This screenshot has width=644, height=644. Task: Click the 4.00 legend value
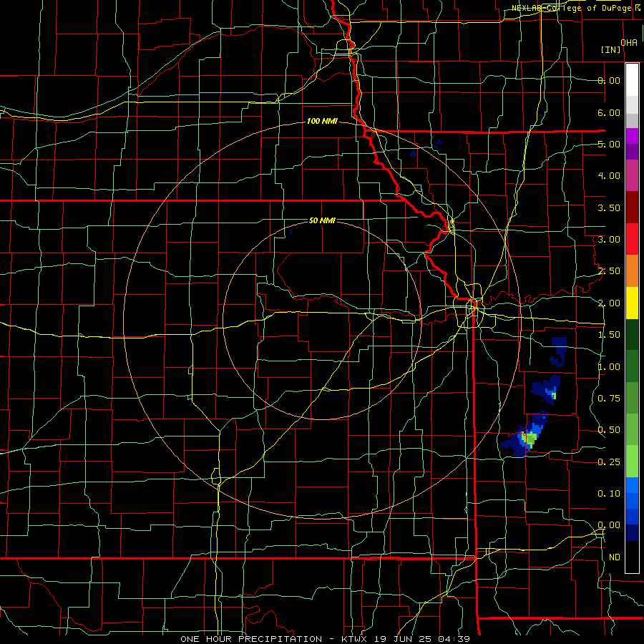click(609, 176)
